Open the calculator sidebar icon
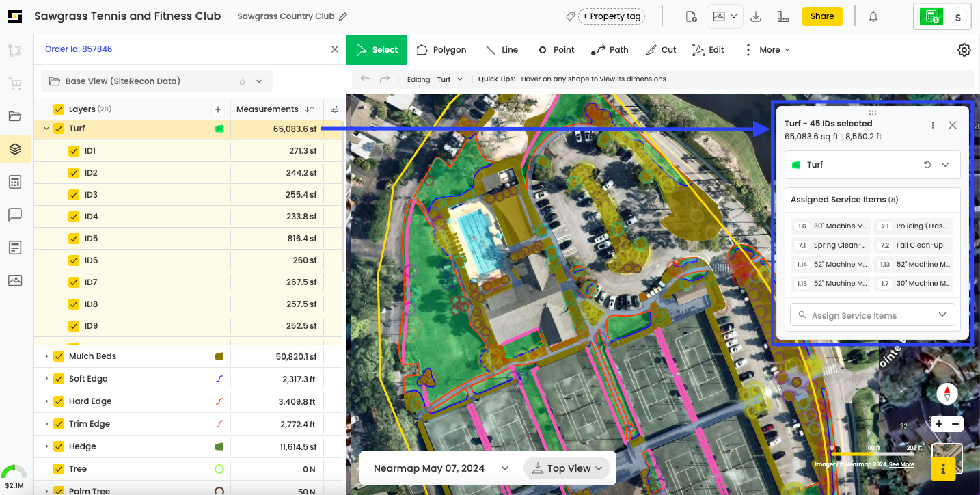 click(x=15, y=182)
